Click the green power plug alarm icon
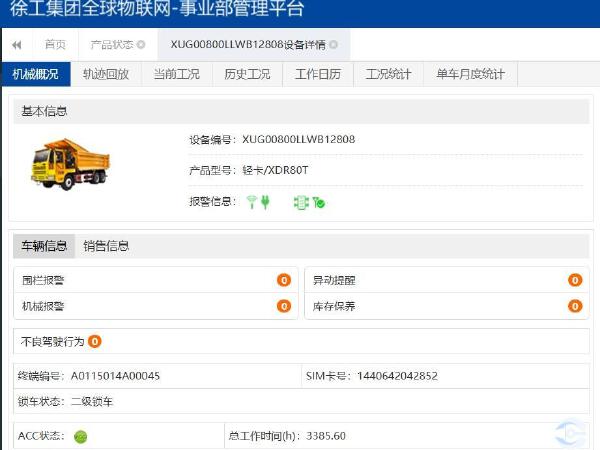This screenshot has height=450, width=600. 265,202
